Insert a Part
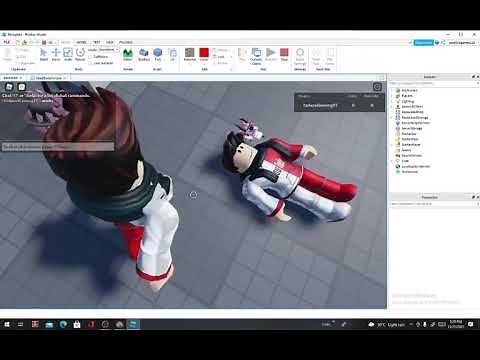 tap(158, 55)
